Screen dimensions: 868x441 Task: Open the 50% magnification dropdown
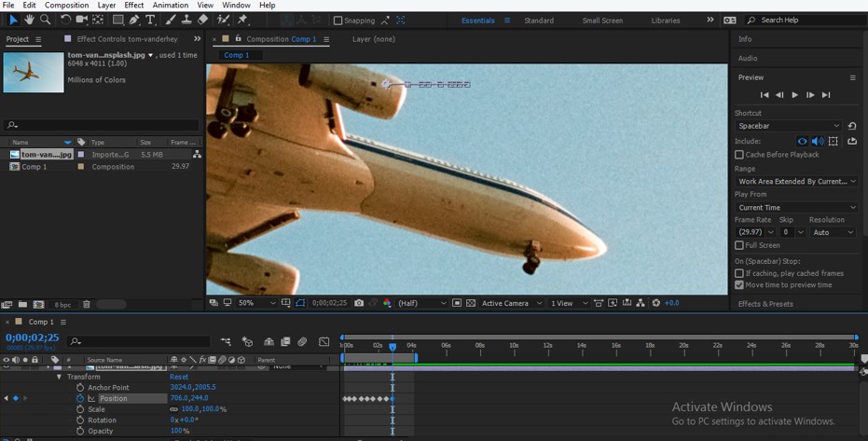click(x=257, y=303)
